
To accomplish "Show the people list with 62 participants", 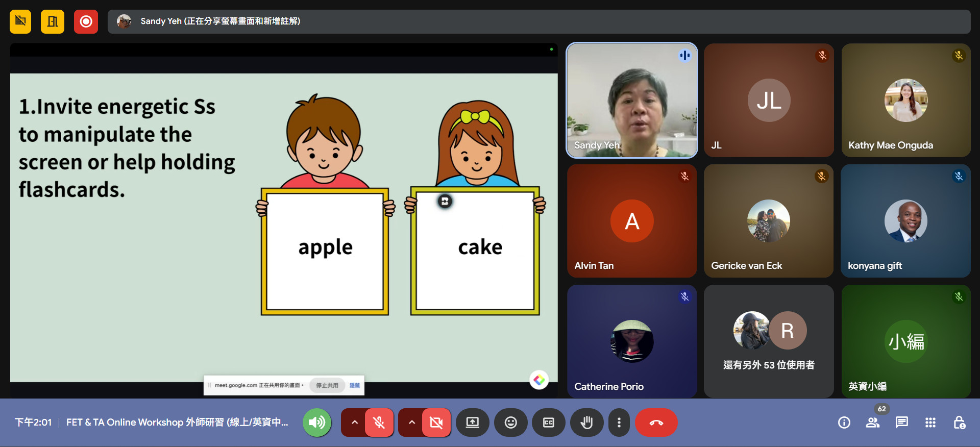I will coord(872,423).
